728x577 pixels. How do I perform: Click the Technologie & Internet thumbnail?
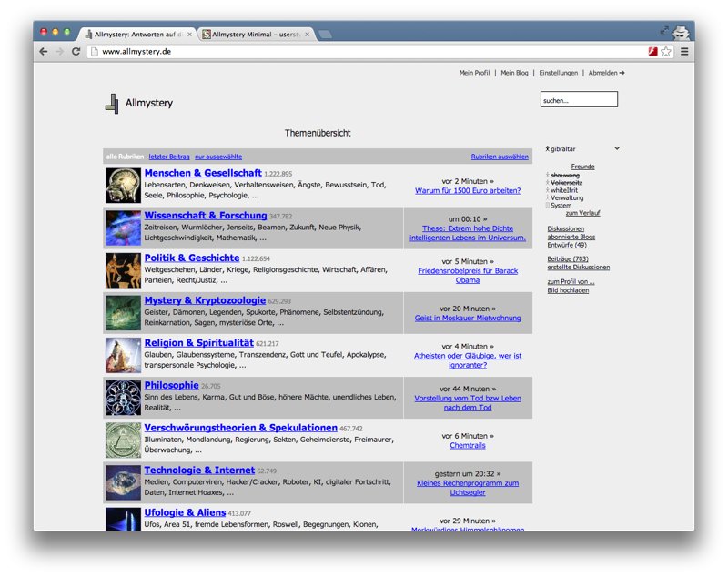123,482
